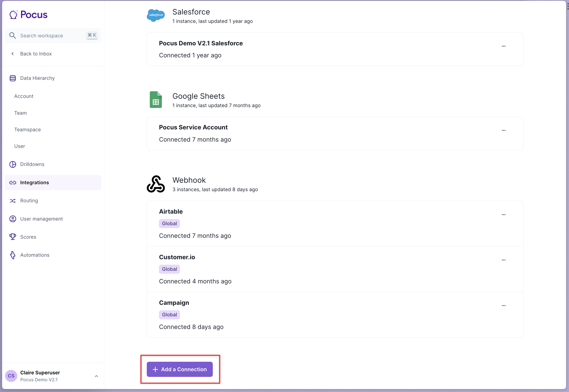Click the Google Sheets icon
This screenshot has width=569, height=392.
click(156, 100)
